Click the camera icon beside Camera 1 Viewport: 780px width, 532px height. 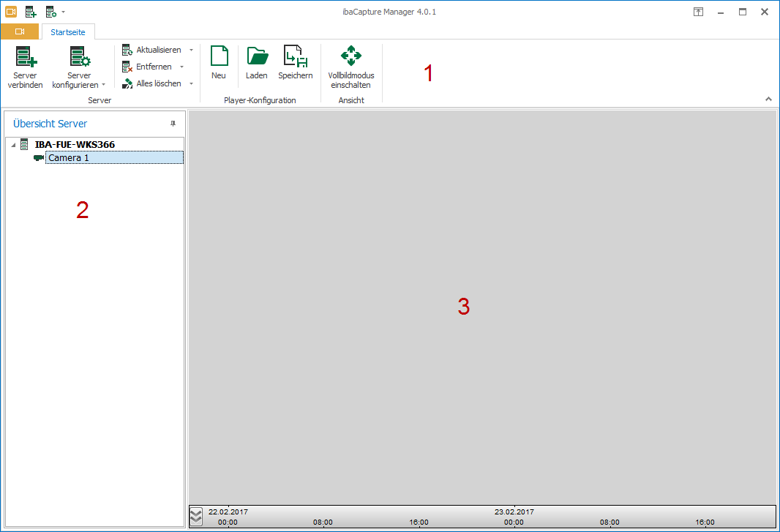click(x=39, y=158)
